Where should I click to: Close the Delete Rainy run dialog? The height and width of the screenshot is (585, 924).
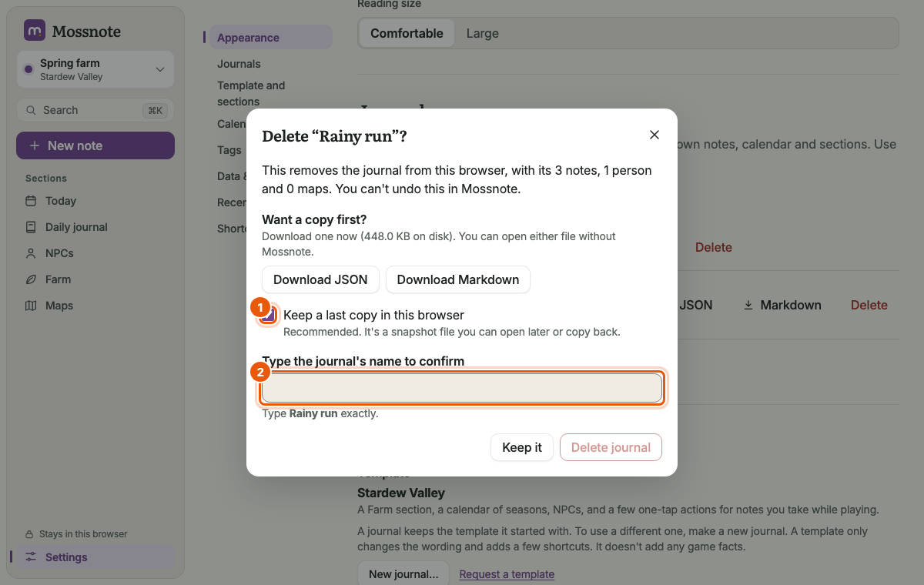click(654, 135)
